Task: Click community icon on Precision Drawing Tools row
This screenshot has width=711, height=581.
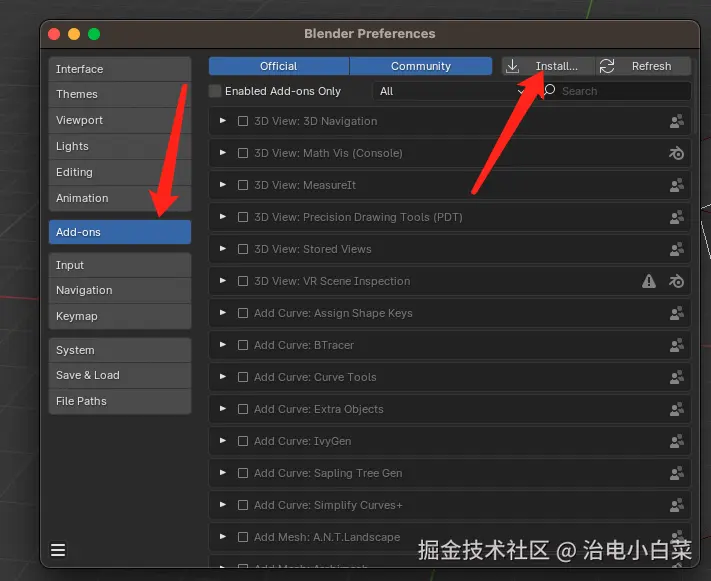Action: click(x=676, y=217)
